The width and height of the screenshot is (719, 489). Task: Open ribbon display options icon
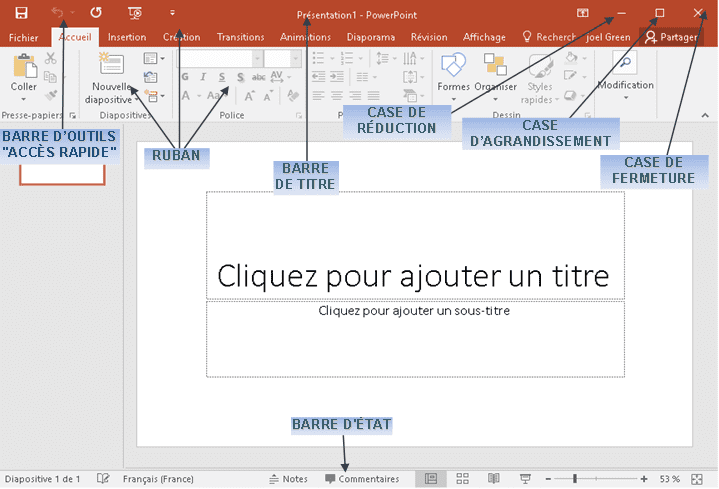[582, 13]
